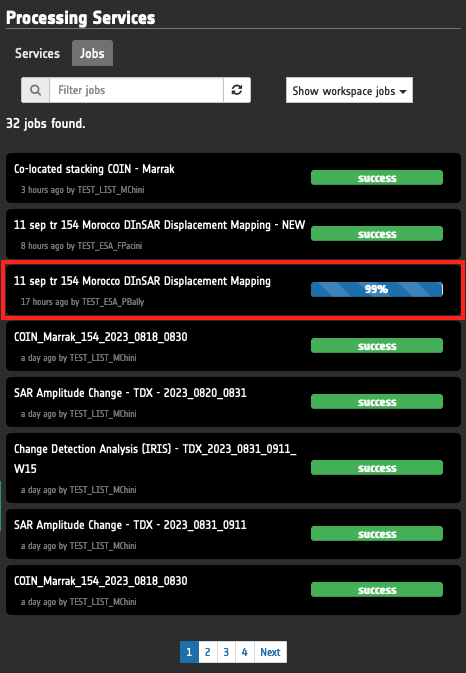This screenshot has height=673, width=466.
Task: Open Show workspace jobs dropdown
Action: click(x=349, y=90)
